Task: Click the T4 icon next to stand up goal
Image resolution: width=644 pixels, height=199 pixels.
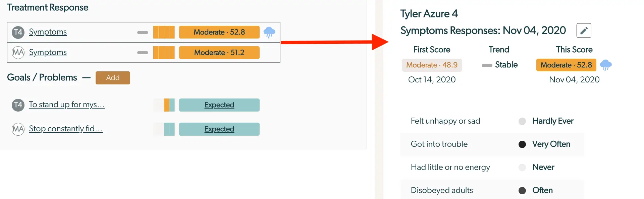Action: coord(17,105)
